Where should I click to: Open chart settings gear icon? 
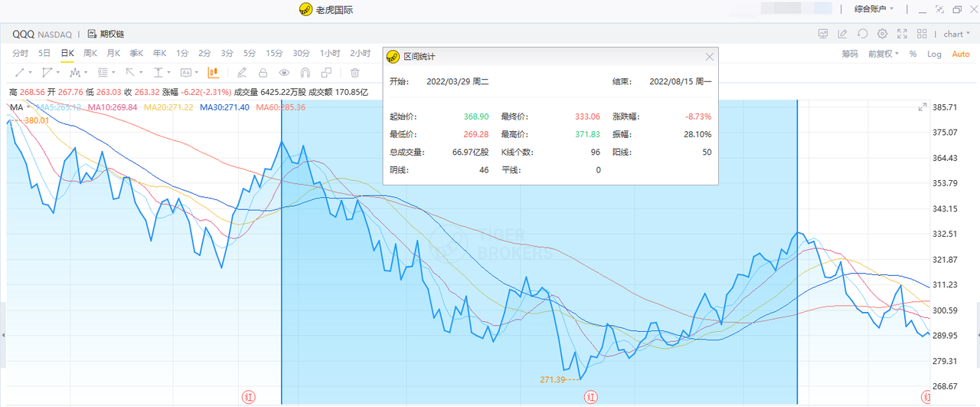882,34
